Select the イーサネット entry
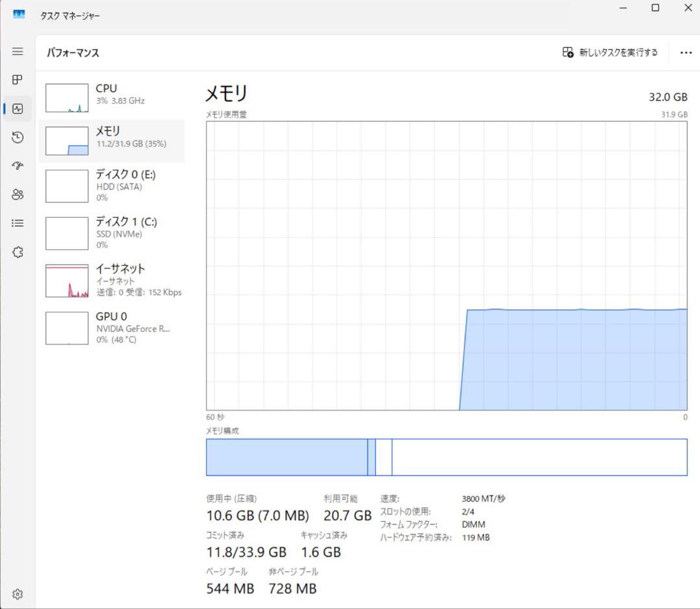 click(111, 281)
